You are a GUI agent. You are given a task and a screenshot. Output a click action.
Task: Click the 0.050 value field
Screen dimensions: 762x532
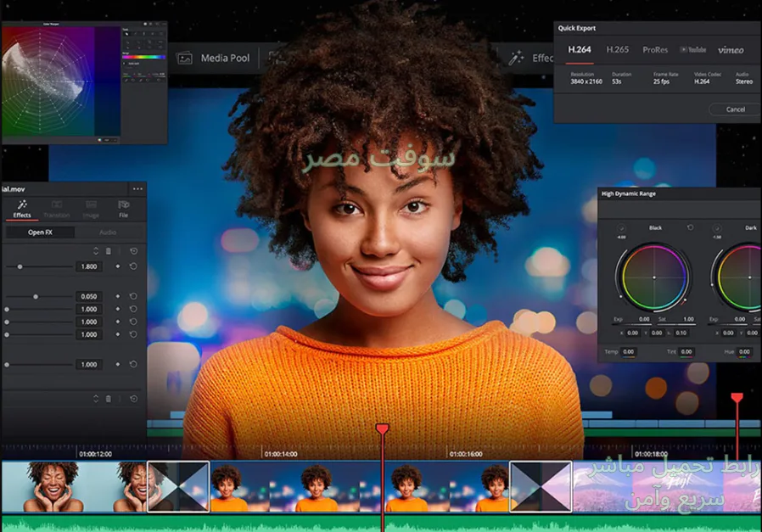[89, 296]
